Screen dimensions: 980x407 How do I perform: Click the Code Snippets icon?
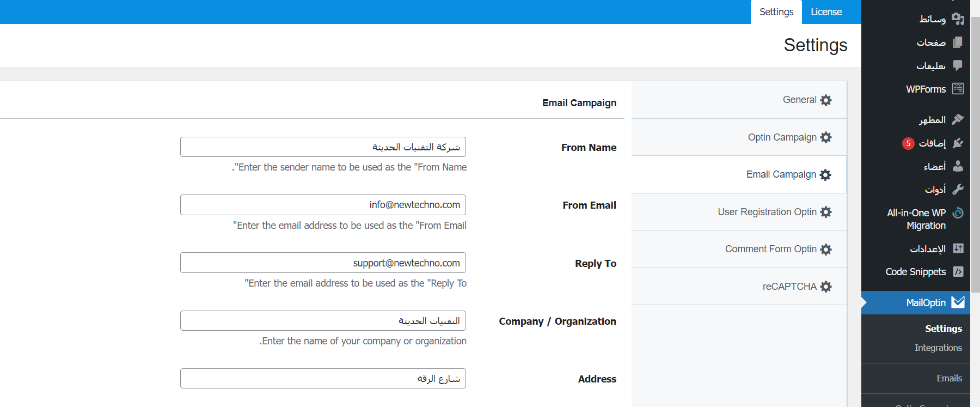tap(958, 271)
